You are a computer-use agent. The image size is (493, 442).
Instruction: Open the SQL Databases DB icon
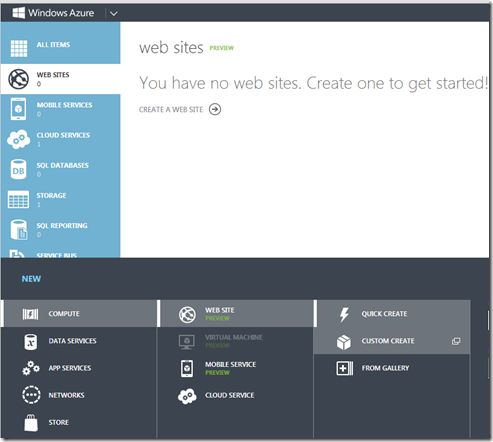[x=18, y=169]
